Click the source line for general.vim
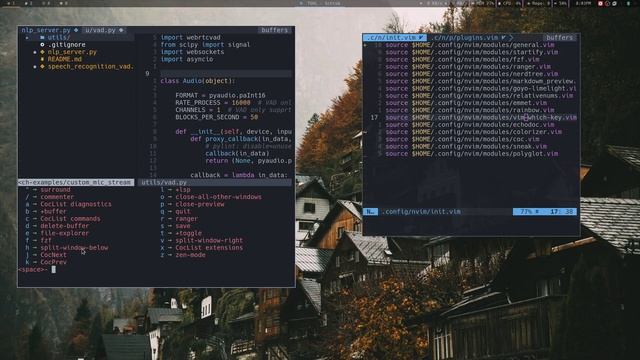 (470, 45)
